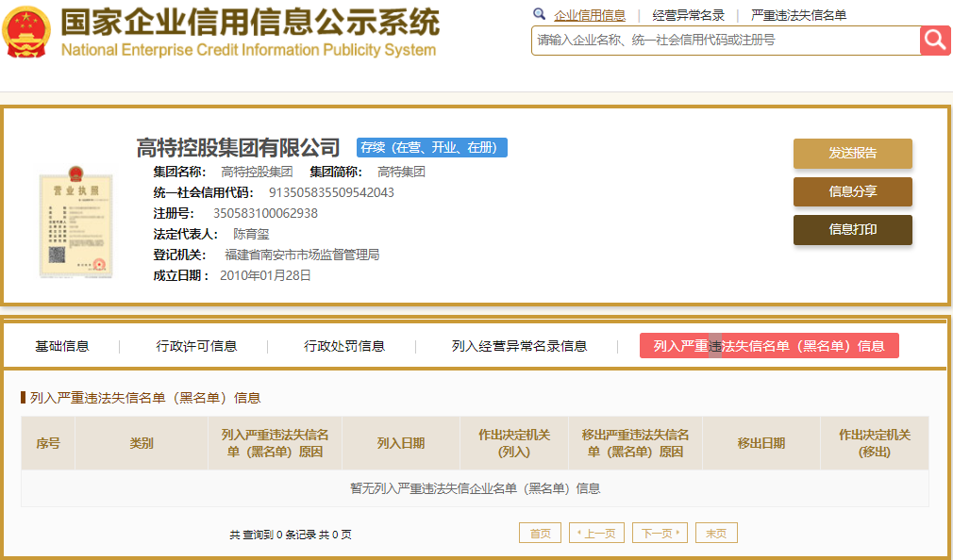
Task: Switch to the 列入经营异常名录信息 tab
Action: point(519,346)
